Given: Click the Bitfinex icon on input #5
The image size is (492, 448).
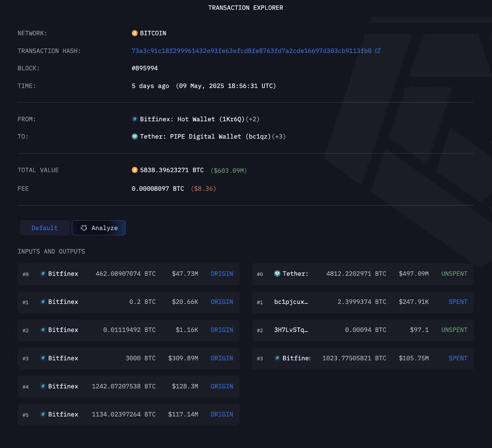Looking at the screenshot, I should [x=43, y=414].
